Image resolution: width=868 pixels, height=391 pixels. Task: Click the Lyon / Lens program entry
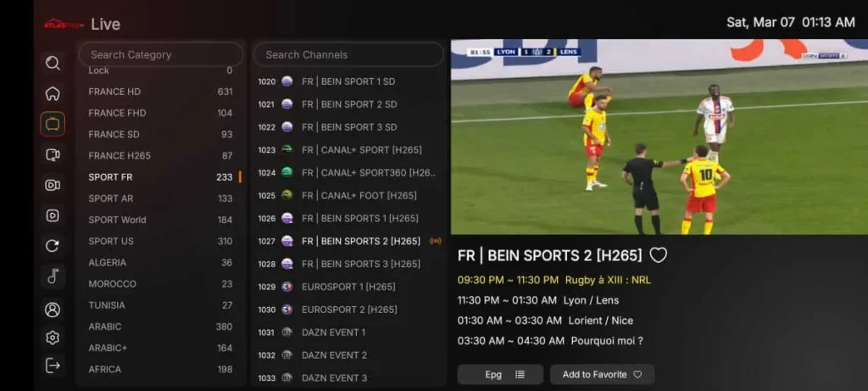pos(538,301)
